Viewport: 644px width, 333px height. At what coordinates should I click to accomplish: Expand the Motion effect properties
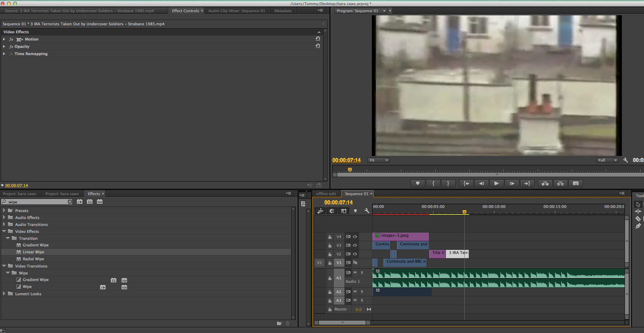click(x=4, y=39)
